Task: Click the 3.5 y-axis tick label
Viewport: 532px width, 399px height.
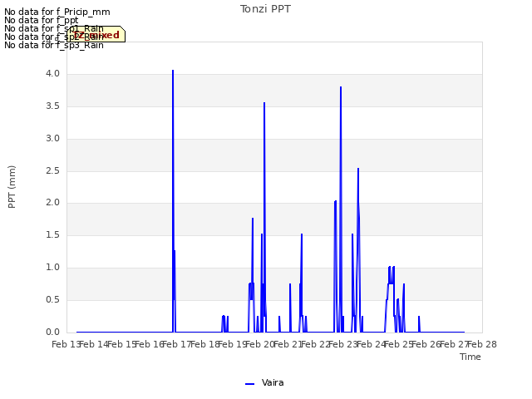Action: click(x=52, y=106)
